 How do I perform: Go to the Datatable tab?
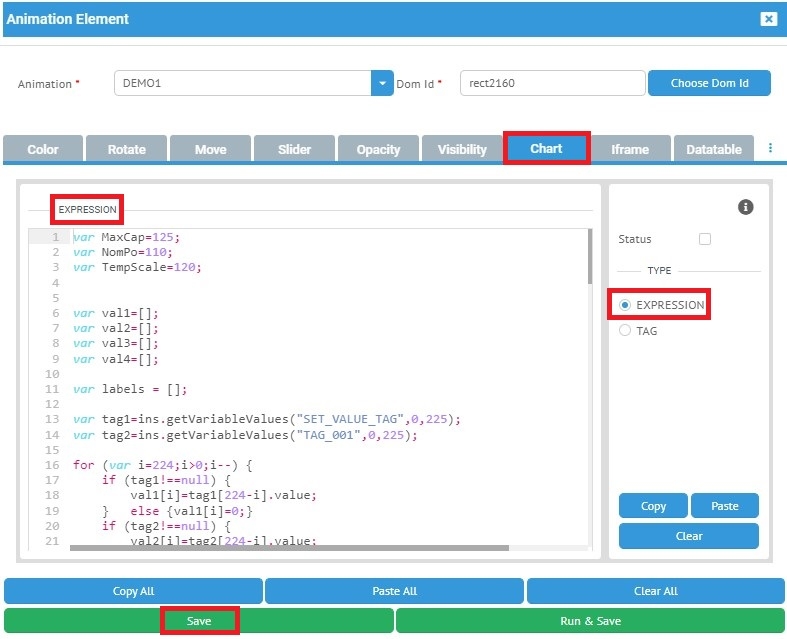713,149
